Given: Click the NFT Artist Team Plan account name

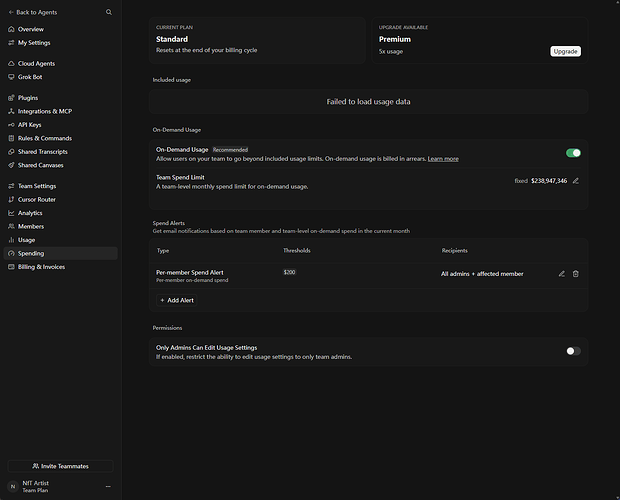Looking at the screenshot, I should tap(36, 487).
